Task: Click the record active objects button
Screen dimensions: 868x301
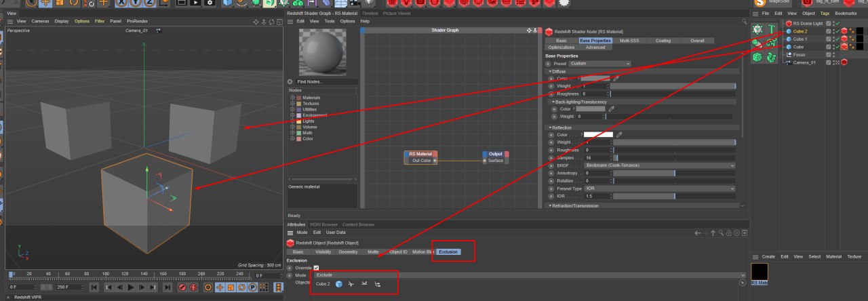Action: pos(182,287)
